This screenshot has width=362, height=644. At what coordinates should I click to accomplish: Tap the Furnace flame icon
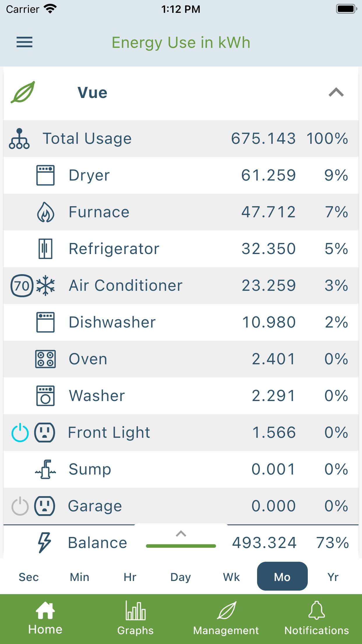click(x=45, y=212)
